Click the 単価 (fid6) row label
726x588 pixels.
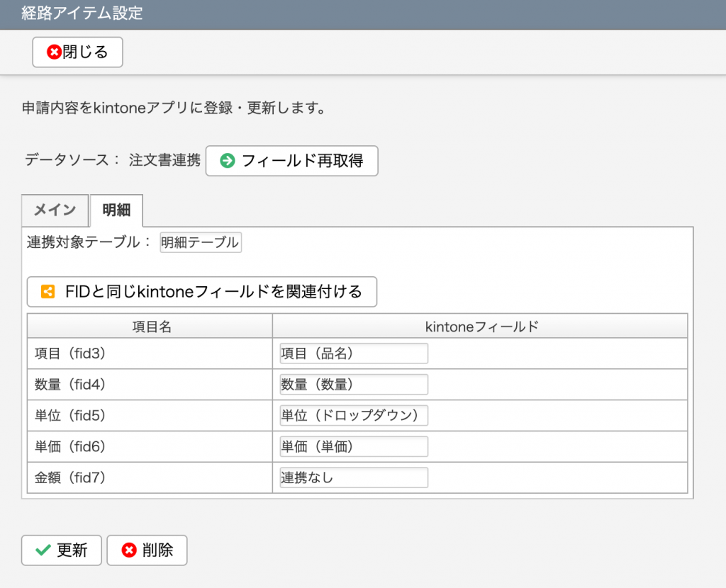tap(70, 446)
